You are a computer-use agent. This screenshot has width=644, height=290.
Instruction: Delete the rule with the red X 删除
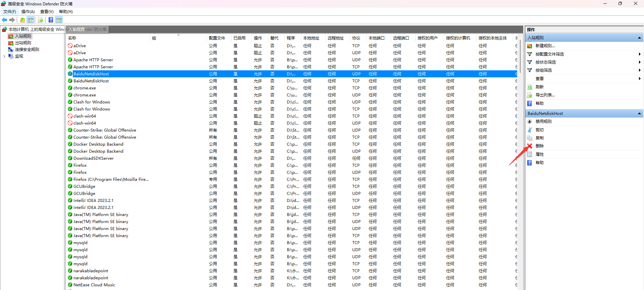pos(539,146)
